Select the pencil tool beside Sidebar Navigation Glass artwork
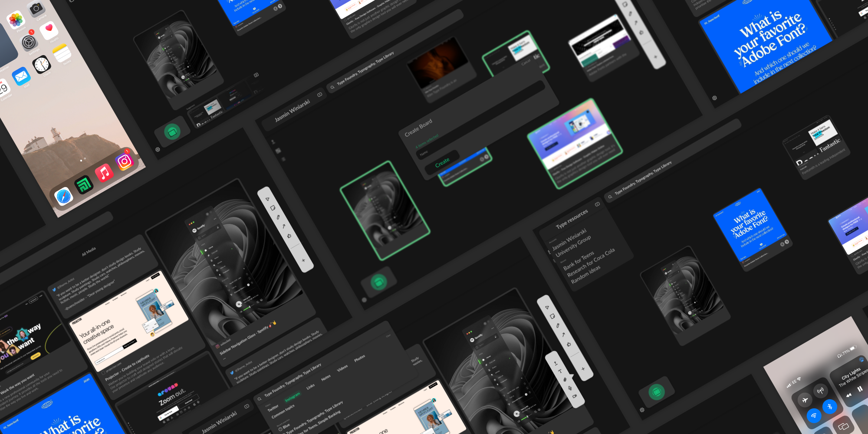The height and width of the screenshot is (434, 868). click(278, 217)
